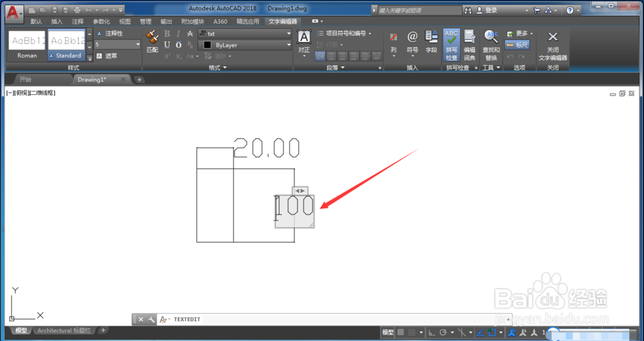Click the Save As icon in quick access toolbar
The image size is (644, 341).
click(x=66, y=10)
